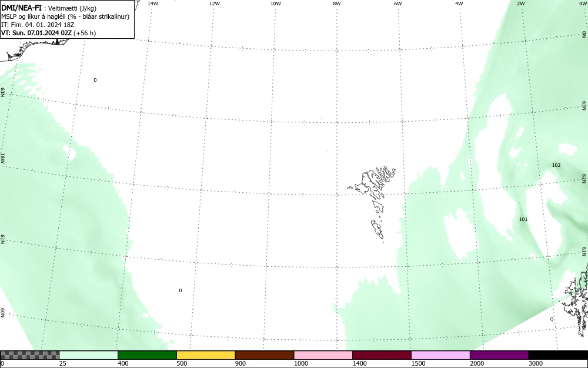Click the 101 pressure contour label

523,219
